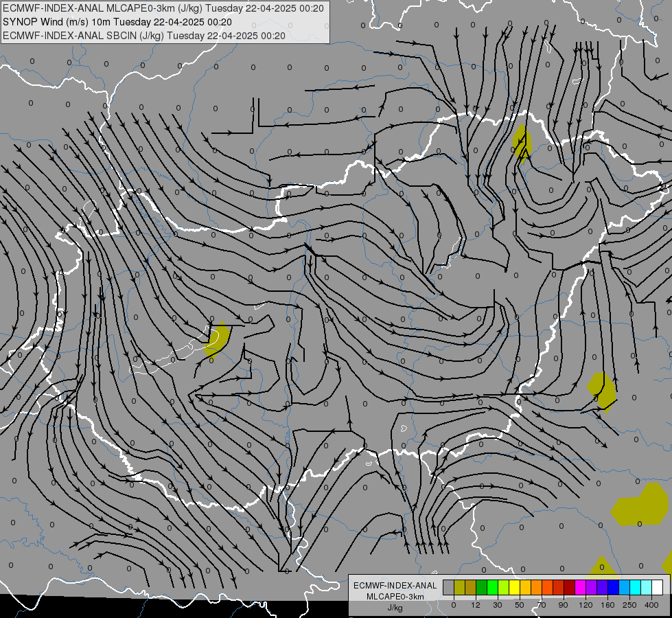The height and width of the screenshot is (618, 672).
Task: Select the olive swatch in the legend
Action: (459, 587)
